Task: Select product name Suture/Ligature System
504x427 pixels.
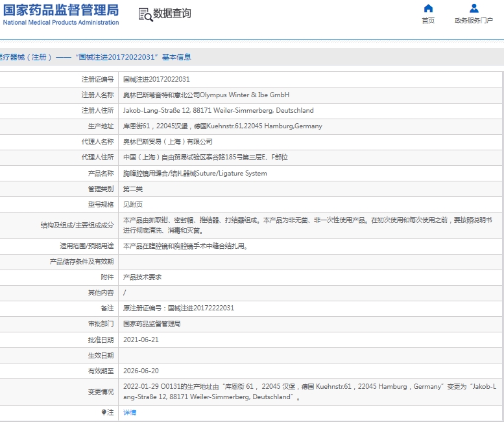Action: pos(195,174)
